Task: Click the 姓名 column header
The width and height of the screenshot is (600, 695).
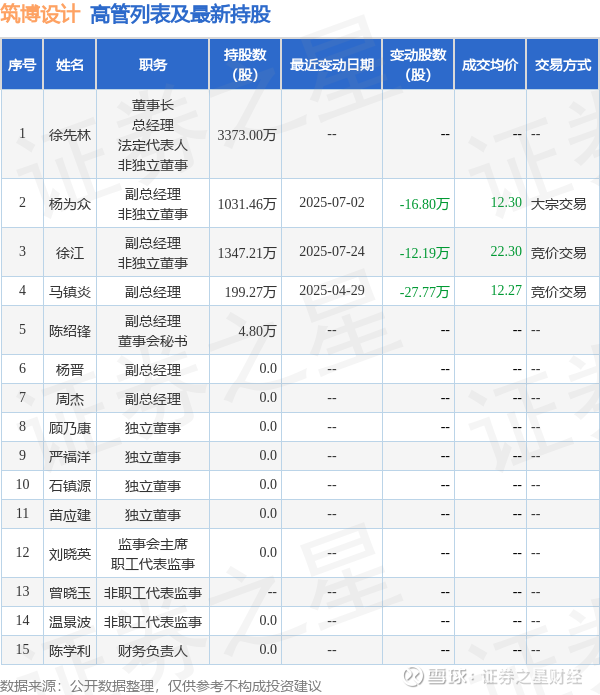Action: click(x=70, y=65)
